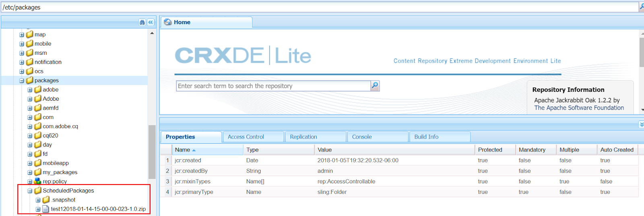Image resolution: width=644 pixels, height=216 pixels.
Task: Open The Apache Software Foundation link
Action: click(x=579, y=108)
